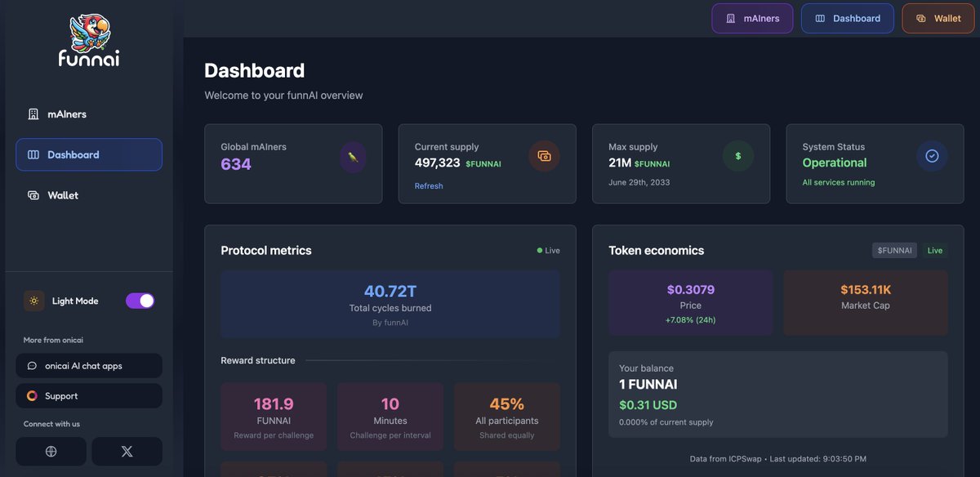Click the June 29th, 2033 date
The height and width of the screenshot is (477, 980).
click(x=639, y=182)
